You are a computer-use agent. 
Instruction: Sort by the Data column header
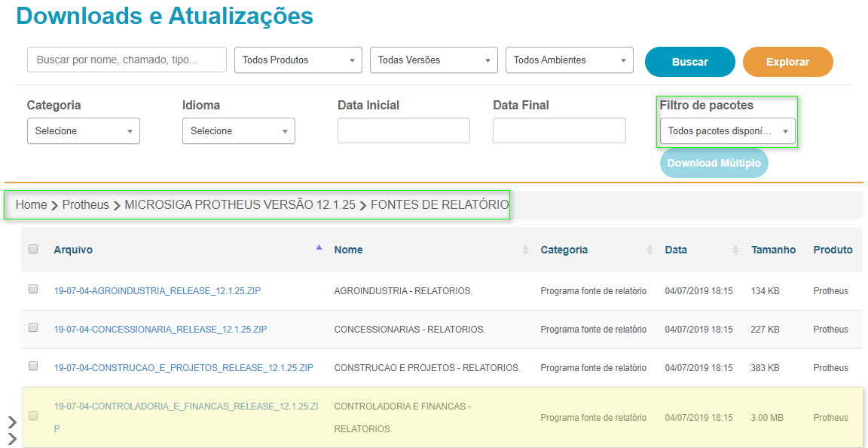[676, 250]
